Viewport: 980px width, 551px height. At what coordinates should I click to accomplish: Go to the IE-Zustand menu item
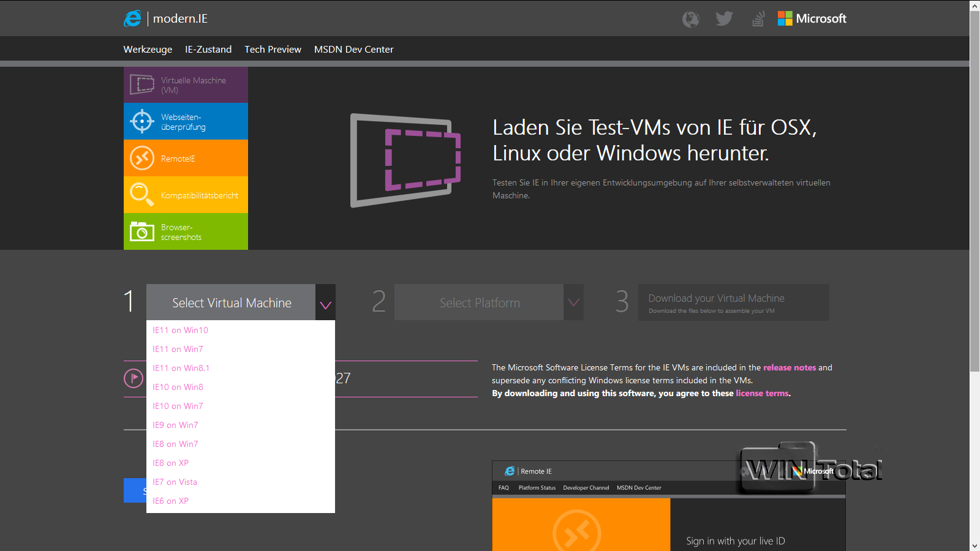pos(208,50)
